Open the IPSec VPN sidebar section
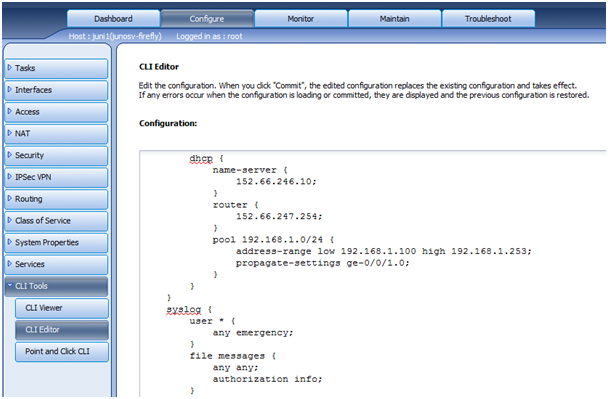608x399 pixels. [56, 177]
